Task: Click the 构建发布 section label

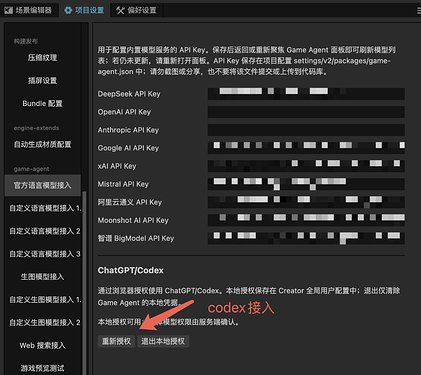Action: [x=26, y=41]
